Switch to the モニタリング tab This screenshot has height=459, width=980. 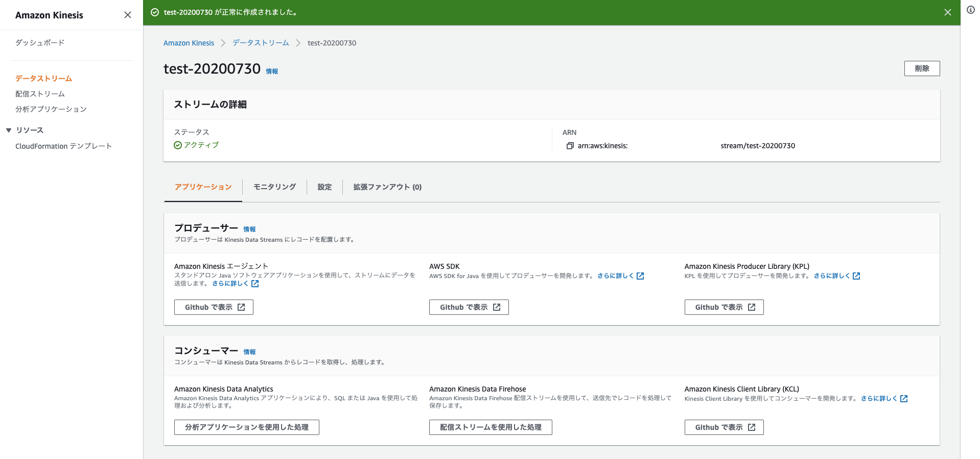[274, 187]
